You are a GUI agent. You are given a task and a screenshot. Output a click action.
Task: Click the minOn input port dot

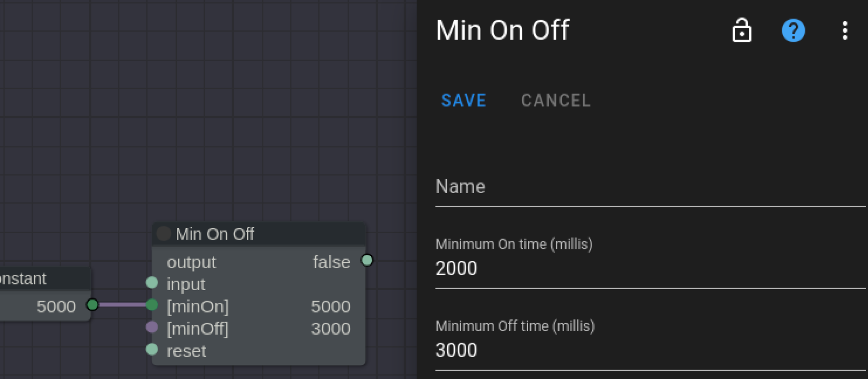152,305
